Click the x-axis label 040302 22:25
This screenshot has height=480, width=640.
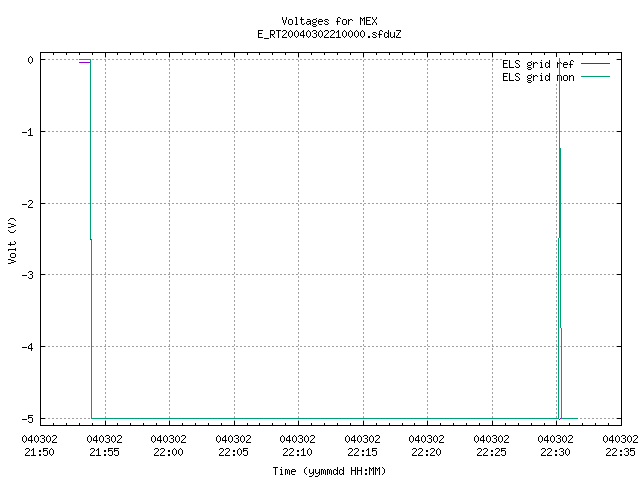491,446
